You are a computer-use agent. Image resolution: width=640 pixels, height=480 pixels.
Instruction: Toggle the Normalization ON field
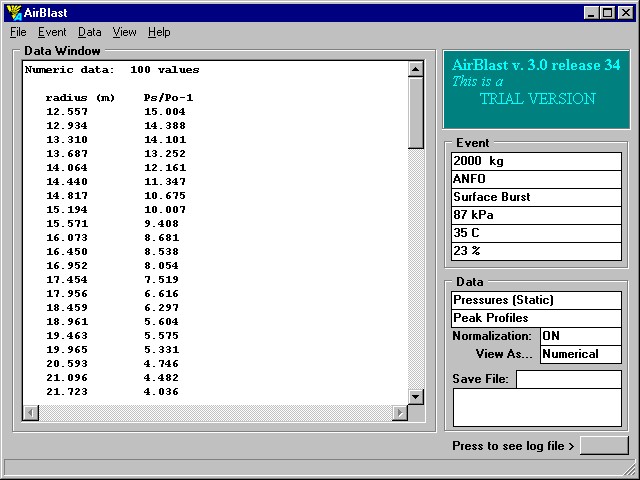[581, 336]
